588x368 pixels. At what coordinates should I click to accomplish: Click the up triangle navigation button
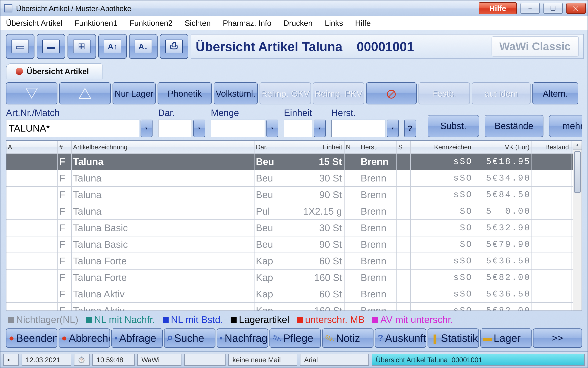[85, 93]
